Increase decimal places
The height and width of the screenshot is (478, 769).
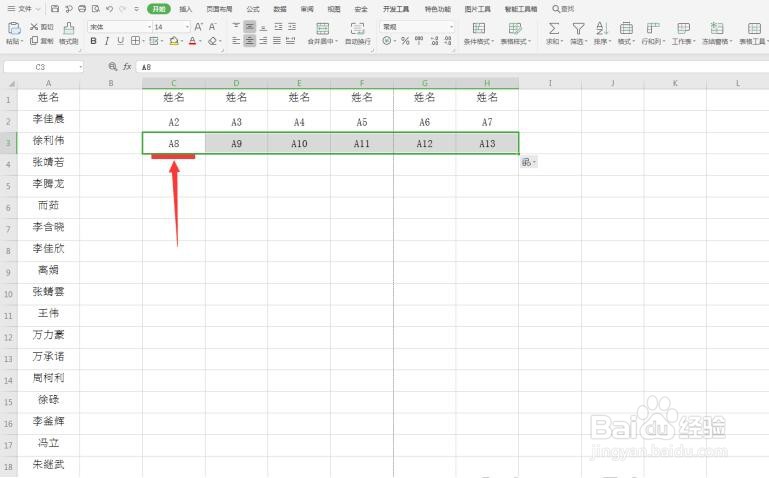[x=435, y=41]
